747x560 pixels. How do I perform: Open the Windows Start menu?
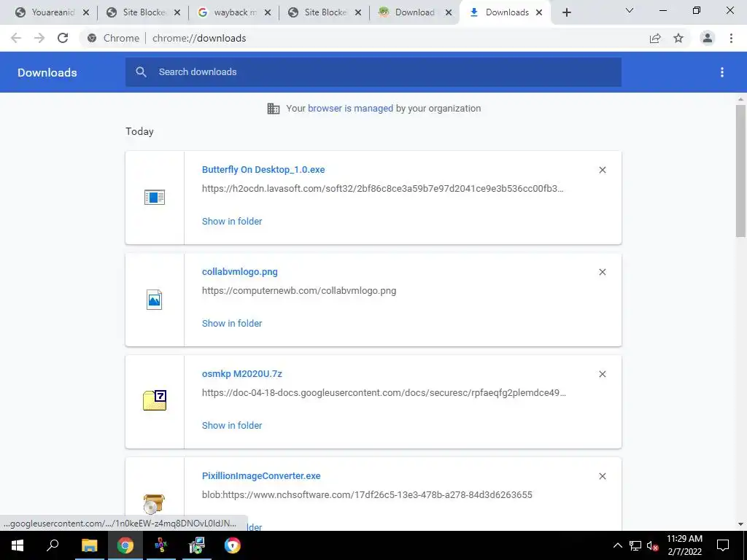18,545
